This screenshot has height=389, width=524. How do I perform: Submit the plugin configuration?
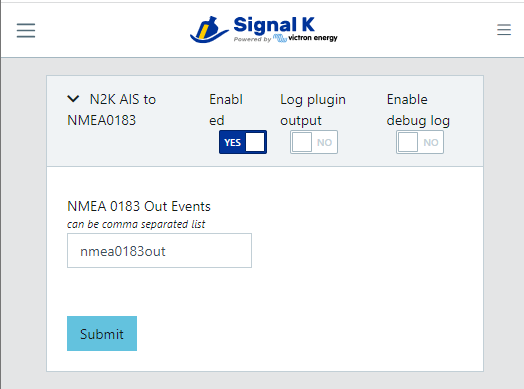pyautogui.click(x=102, y=334)
